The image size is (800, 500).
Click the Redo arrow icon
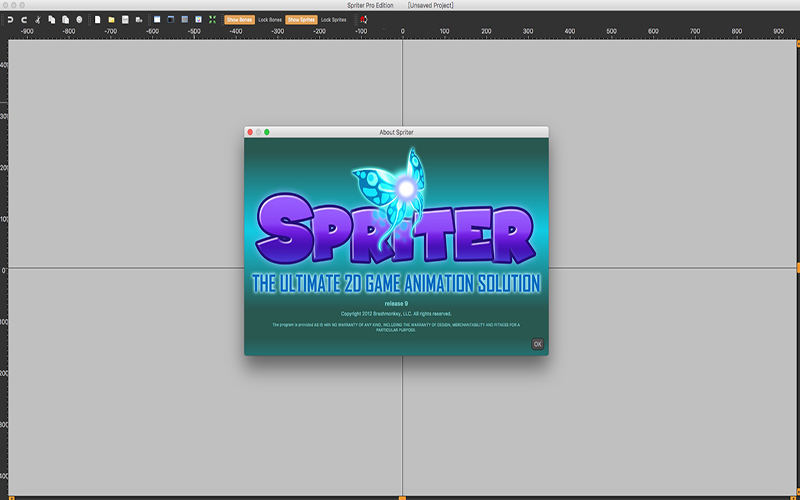(24, 20)
